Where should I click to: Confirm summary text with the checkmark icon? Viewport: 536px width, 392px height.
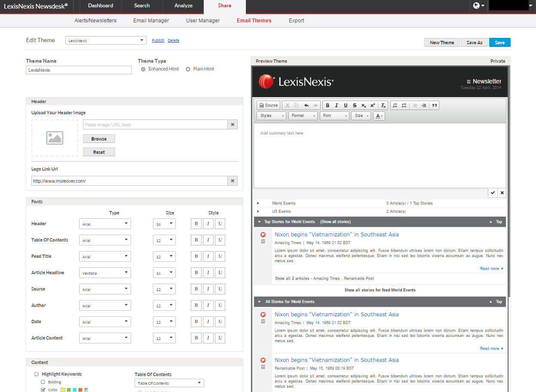[x=493, y=193]
